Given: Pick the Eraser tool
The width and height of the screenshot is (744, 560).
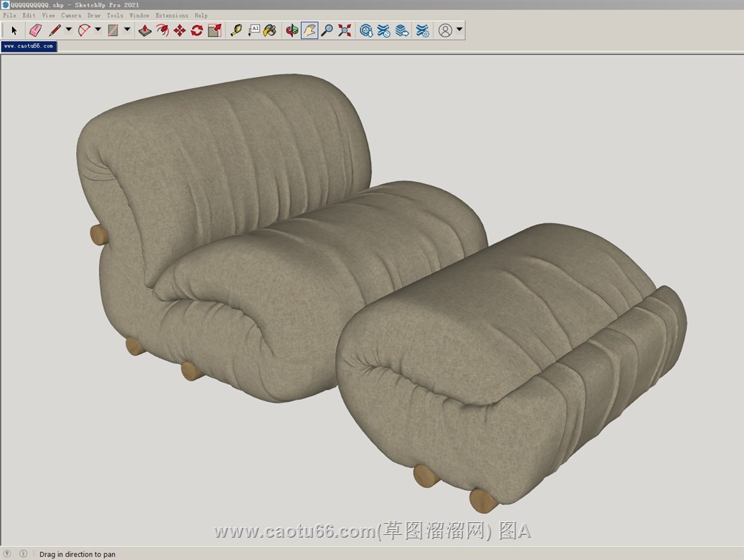Looking at the screenshot, I should (x=35, y=30).
